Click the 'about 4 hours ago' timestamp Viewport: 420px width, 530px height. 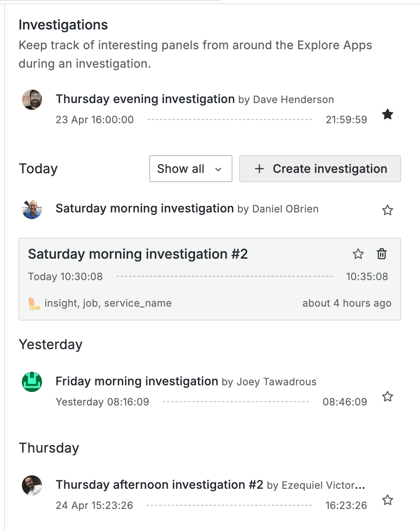[347, 303]
